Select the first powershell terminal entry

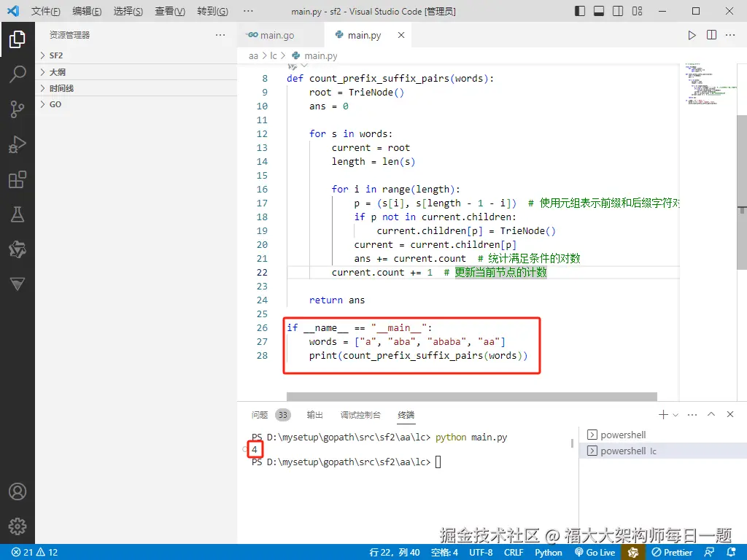click(663, 435)
